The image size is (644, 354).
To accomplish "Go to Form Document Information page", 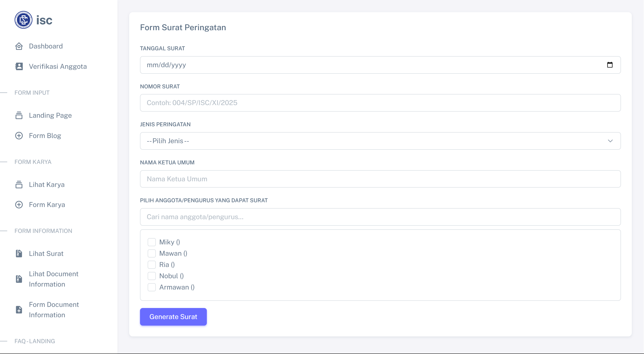I will point(54,310).
